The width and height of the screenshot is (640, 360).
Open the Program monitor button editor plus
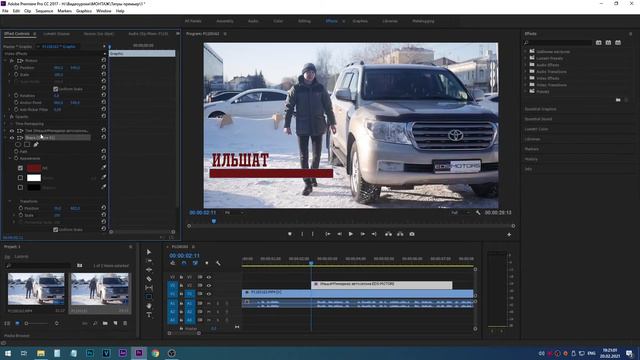click(509, 234)
